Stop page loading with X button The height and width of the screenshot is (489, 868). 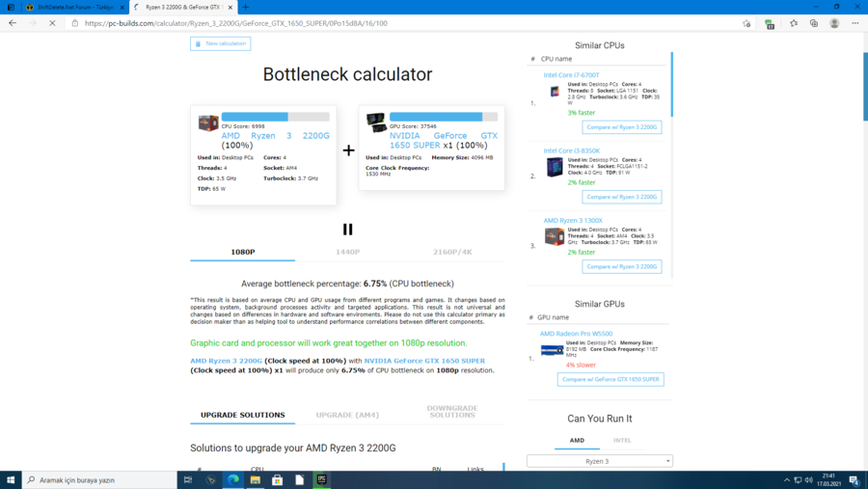coord(52,23)
